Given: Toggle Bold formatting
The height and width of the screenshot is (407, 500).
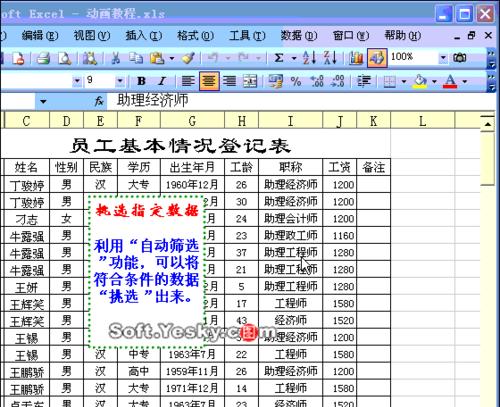Looking at the screenshot, I should pos(141,81).
